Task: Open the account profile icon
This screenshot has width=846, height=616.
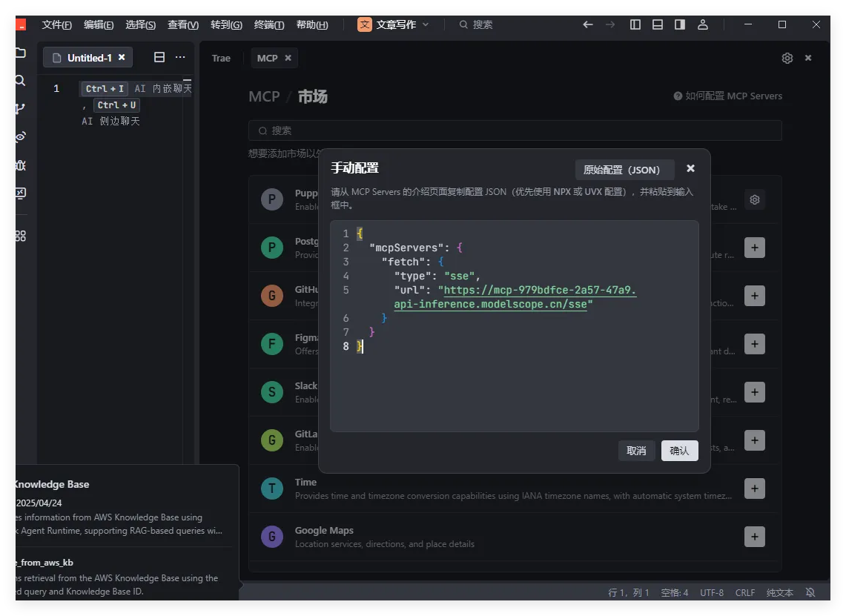Action: (x=702, y=24)
